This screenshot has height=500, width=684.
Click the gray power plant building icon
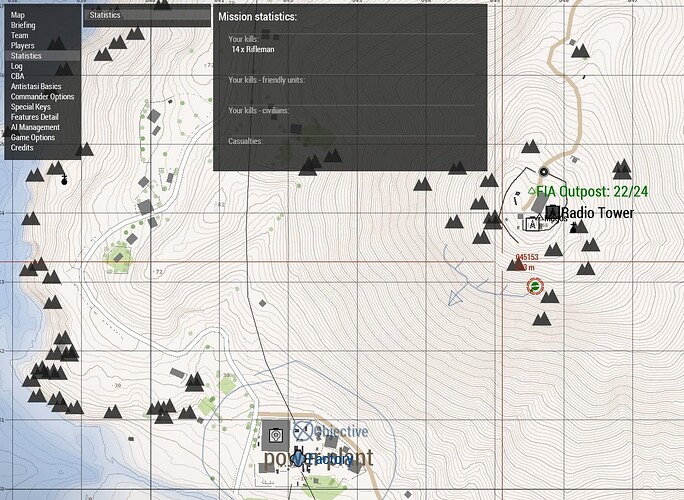tap(275, 435)
